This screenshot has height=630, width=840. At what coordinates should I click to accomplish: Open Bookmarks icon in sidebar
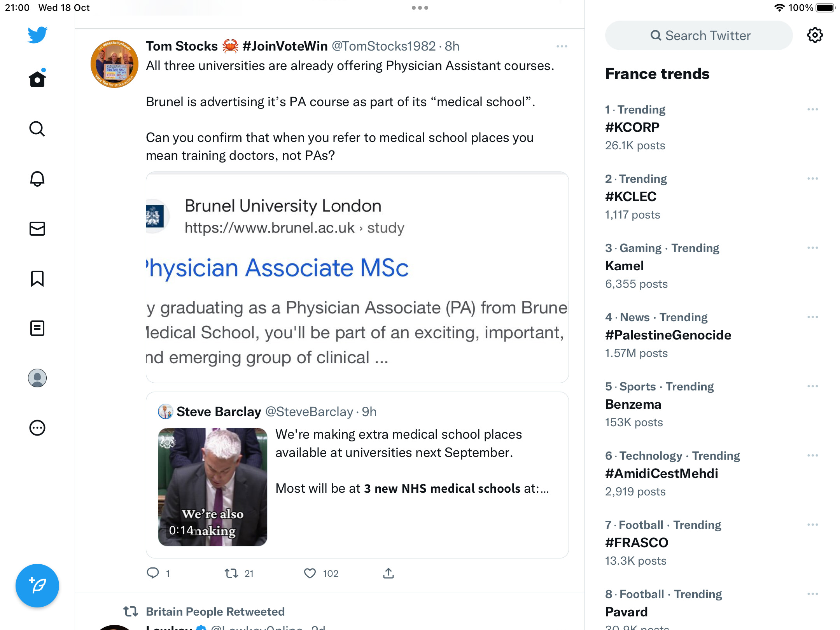coord(37,278)
